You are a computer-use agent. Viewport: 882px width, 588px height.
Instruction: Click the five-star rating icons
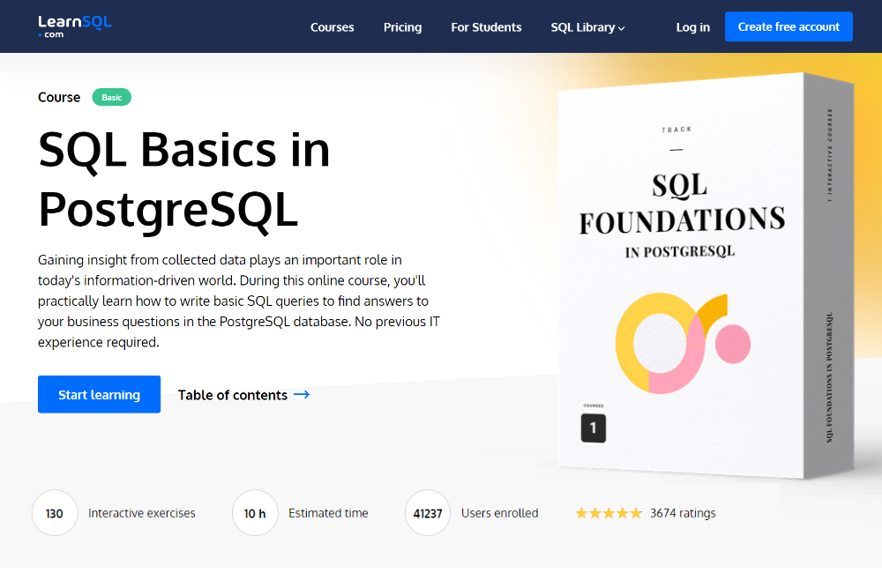608,513
